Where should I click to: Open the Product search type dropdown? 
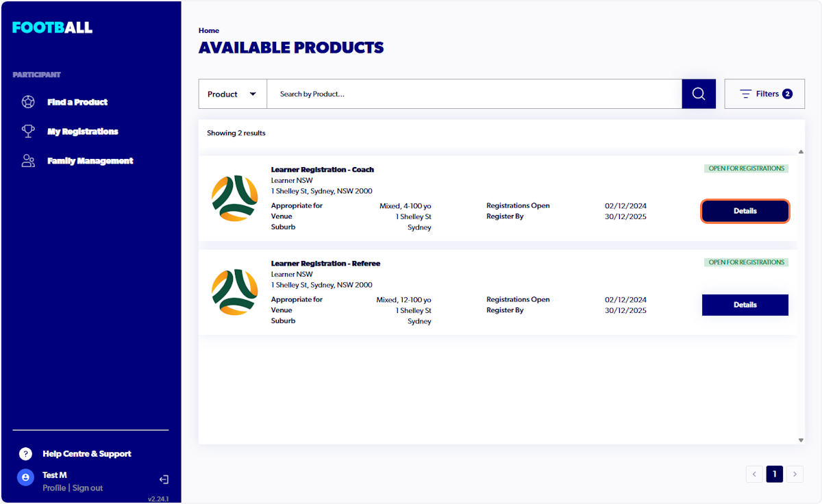tap(233, 94)
